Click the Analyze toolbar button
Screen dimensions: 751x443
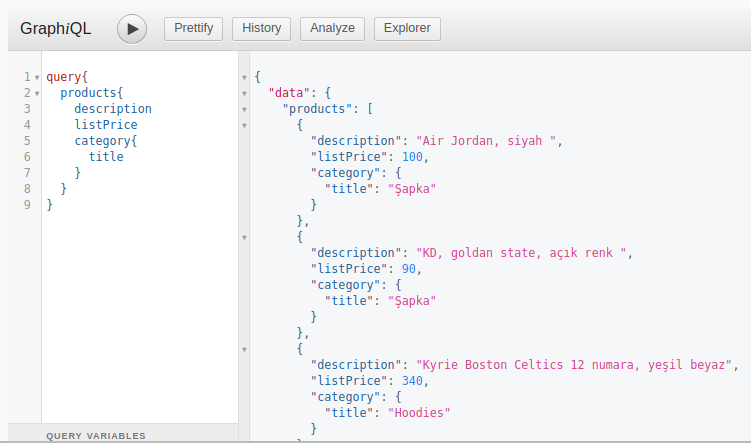(332, 29)
